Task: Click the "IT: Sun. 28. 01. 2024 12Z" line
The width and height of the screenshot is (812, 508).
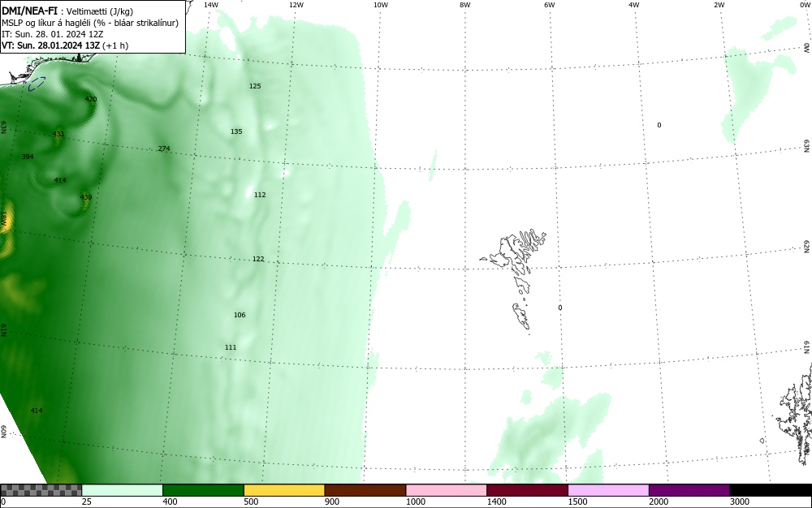Action: [52, 34]
